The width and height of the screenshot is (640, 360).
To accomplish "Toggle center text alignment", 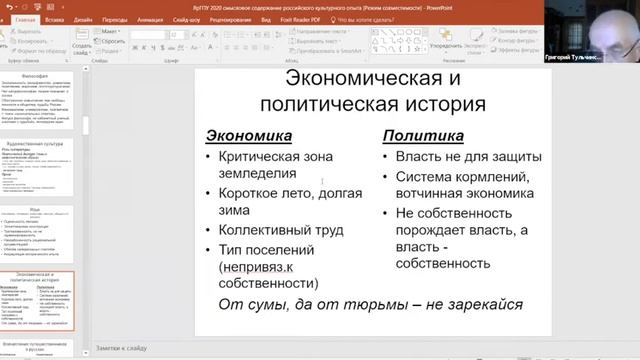I will click(x=236, y=48).
